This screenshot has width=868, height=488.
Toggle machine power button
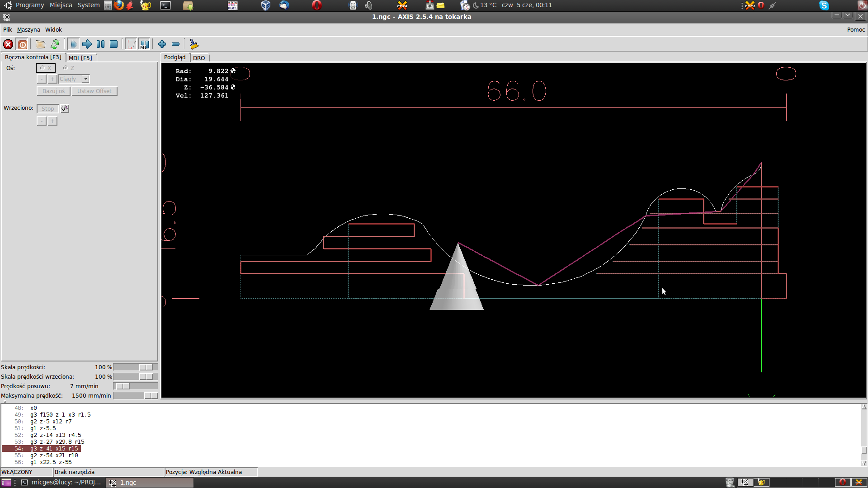23,44
